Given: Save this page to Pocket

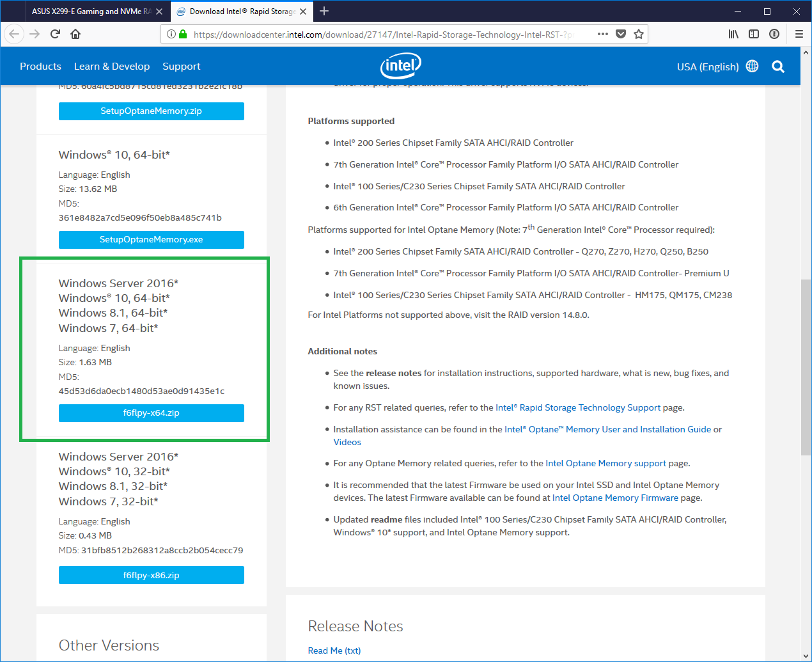Looking at the screenshot, I should 621,34.
